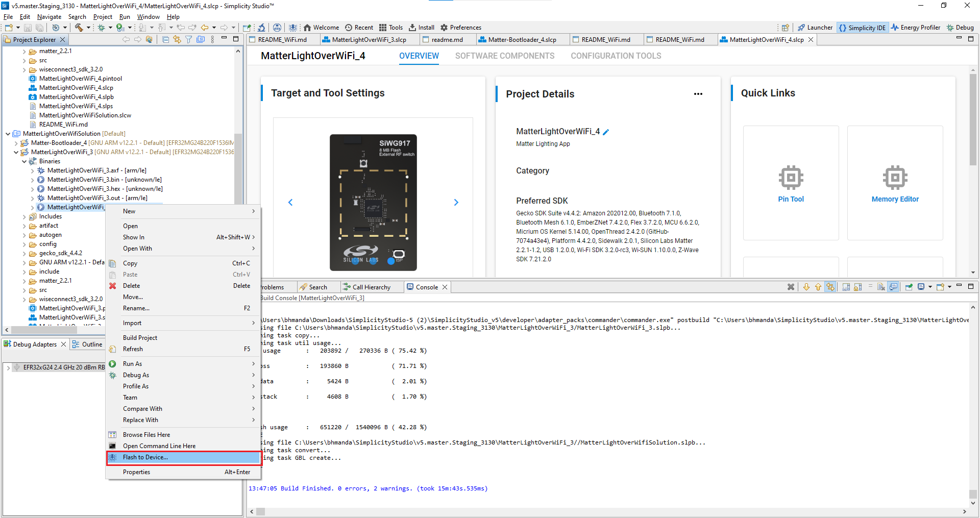Click the pencil icon to rename project

606,132
